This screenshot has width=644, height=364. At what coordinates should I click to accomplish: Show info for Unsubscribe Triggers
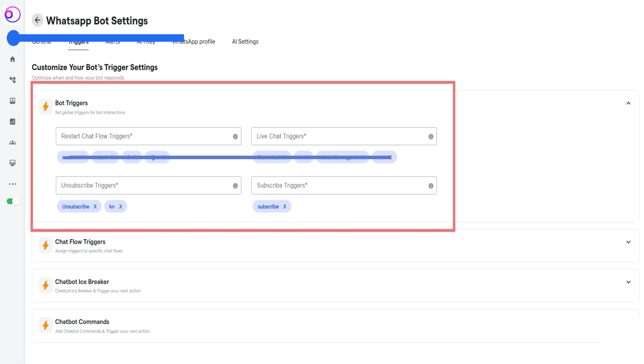tap(235, 186)
